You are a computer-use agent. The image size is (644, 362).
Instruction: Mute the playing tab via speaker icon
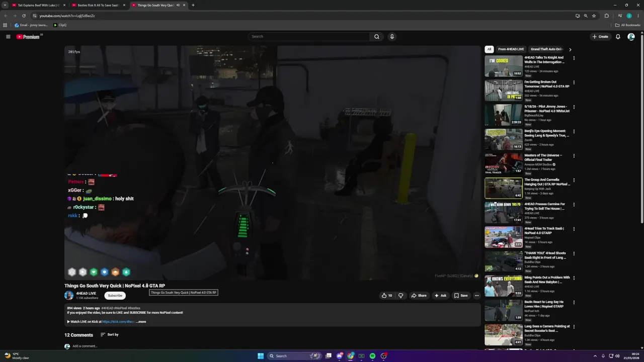[178, 5]
